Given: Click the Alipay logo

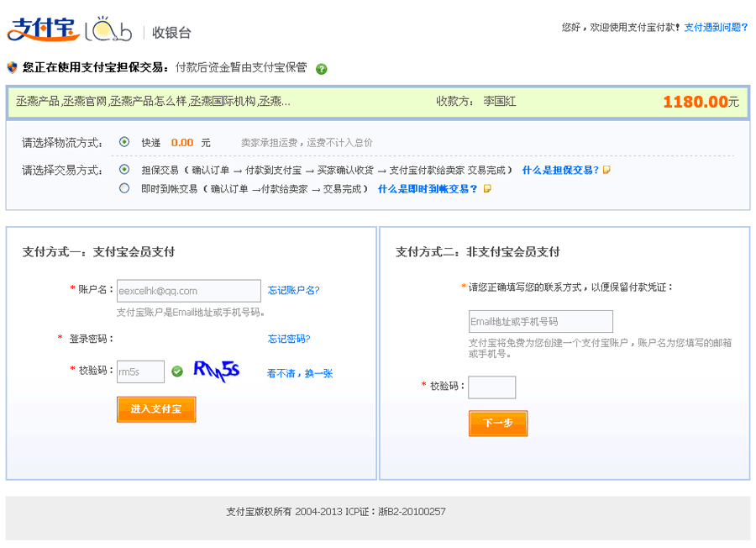Looking at the screenshot, I should [44, 29].
